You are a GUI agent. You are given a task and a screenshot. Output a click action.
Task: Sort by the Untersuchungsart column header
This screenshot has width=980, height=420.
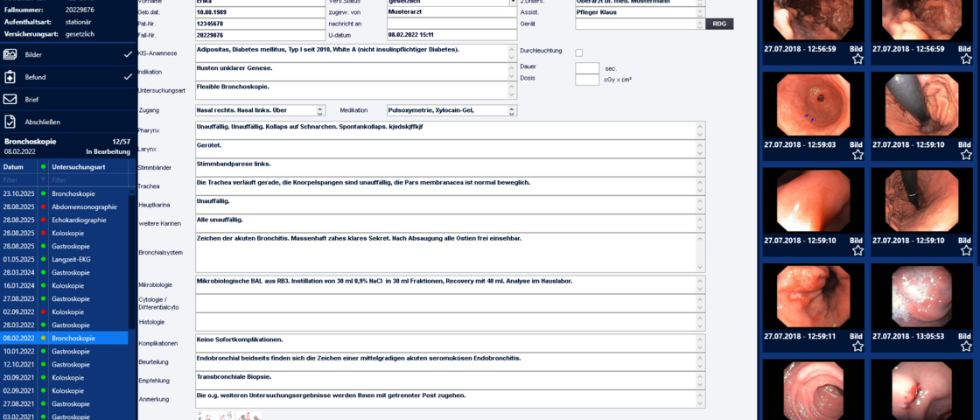(x=87, y=166)
